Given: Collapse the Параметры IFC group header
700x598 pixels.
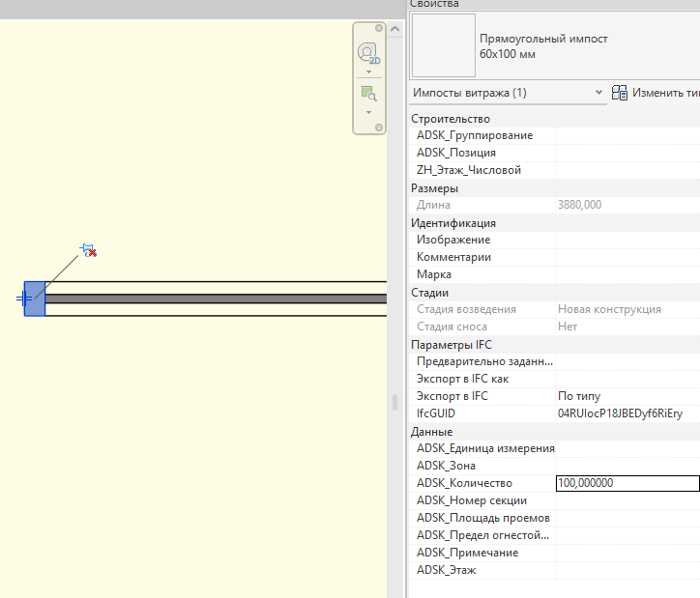Looking at the screenshot, I should click(x=554, y=345).
